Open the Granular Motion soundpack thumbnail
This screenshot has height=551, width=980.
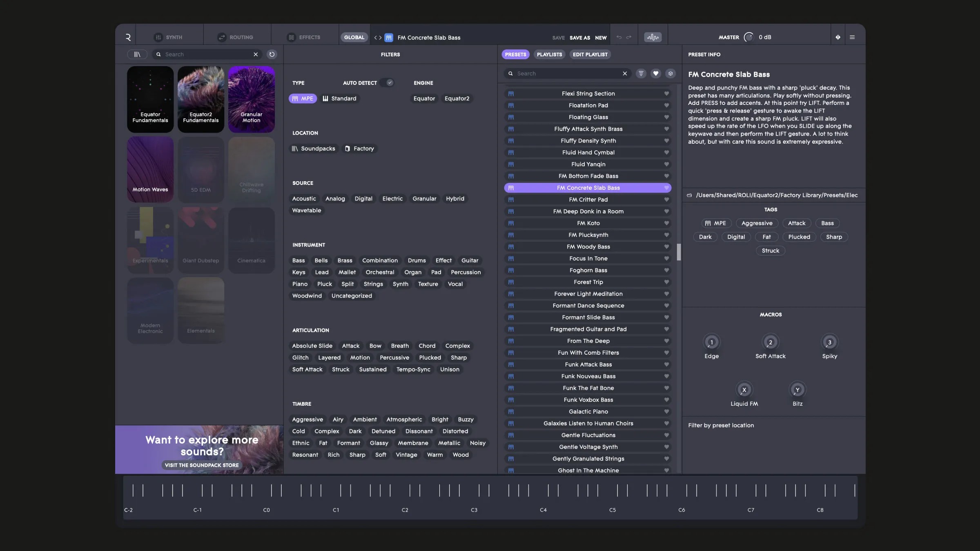click(x=252, y=99)
